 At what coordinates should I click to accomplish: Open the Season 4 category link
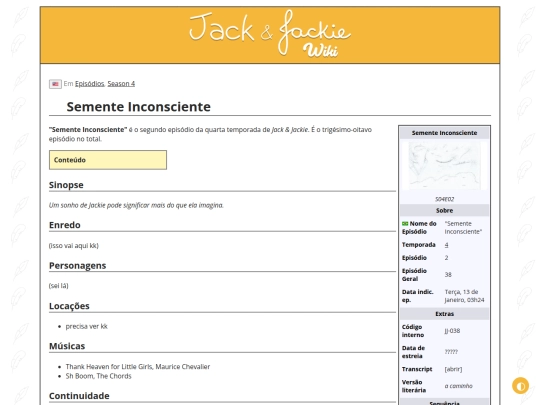[x=121, y=84]
